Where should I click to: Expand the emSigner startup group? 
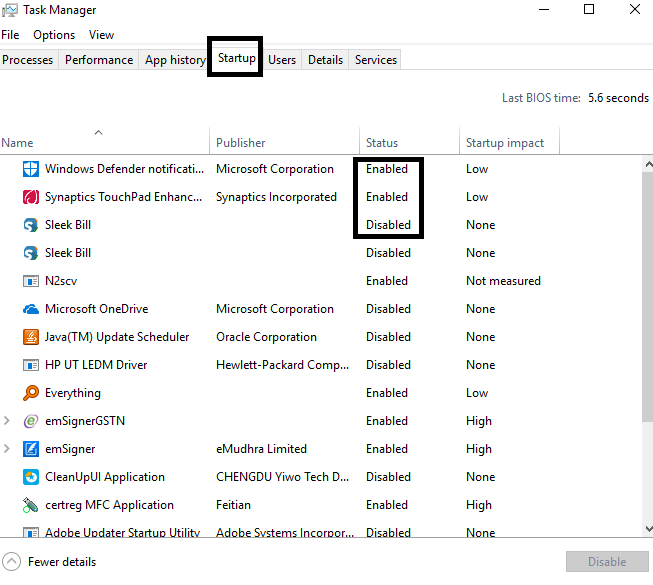pyautogui.click(x=8, y=449)
